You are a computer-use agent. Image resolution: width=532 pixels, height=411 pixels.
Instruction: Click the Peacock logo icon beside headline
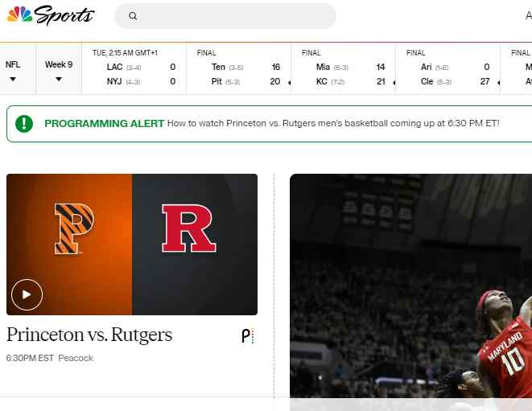(x=248, y=336)
